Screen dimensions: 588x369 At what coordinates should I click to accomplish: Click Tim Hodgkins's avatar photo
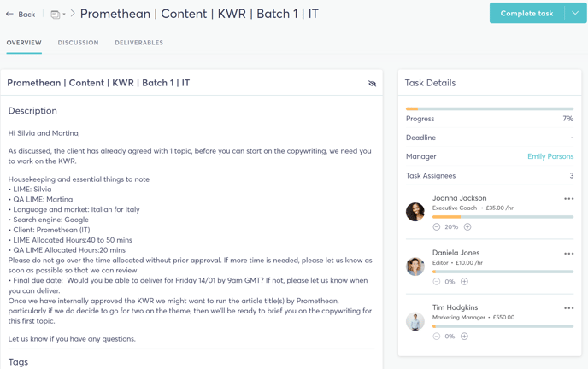(x=415, y=321)
